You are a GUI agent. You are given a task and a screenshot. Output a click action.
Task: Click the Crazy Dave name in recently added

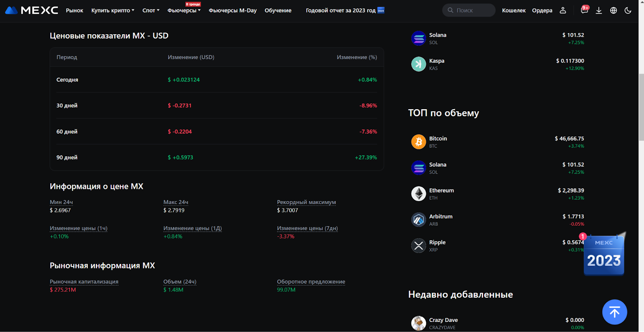444,320
